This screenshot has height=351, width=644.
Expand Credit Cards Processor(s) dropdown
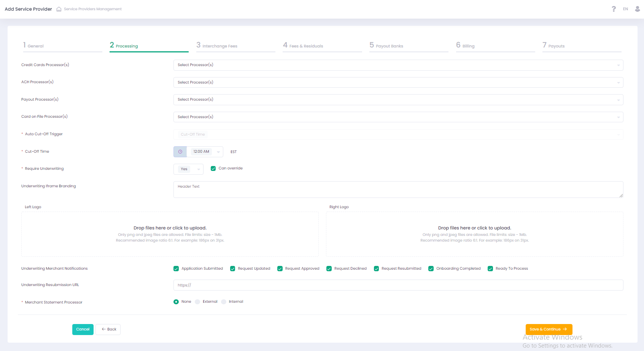click(398, 65)
